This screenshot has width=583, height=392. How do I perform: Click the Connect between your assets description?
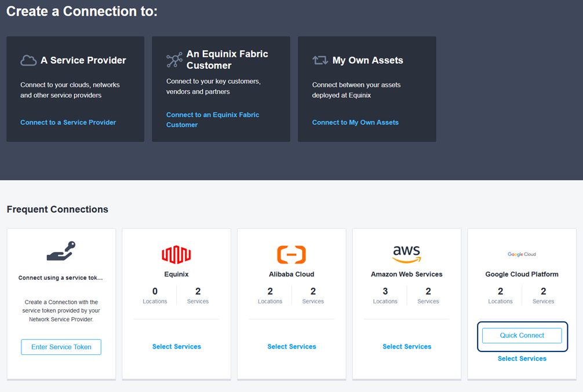(356, 90)
